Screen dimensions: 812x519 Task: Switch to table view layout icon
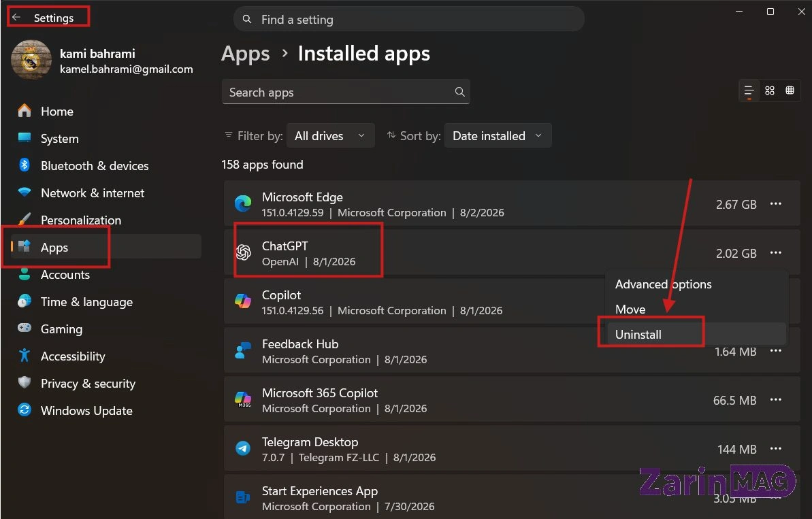click(x=790, y=90)
